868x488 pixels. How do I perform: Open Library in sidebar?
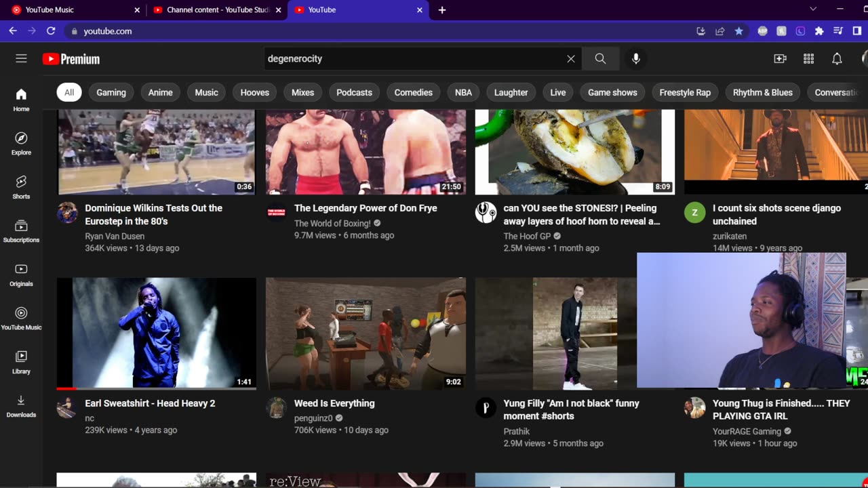[x=21, y=363]
